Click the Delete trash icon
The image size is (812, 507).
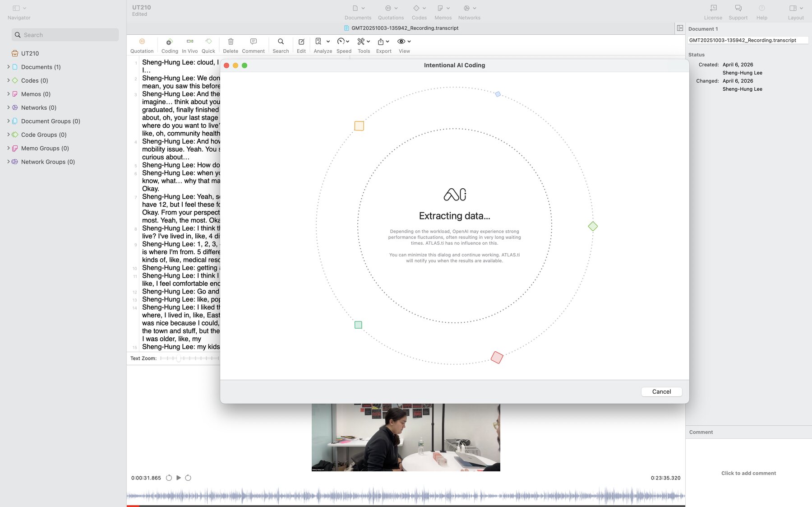[x=231, y=42]
